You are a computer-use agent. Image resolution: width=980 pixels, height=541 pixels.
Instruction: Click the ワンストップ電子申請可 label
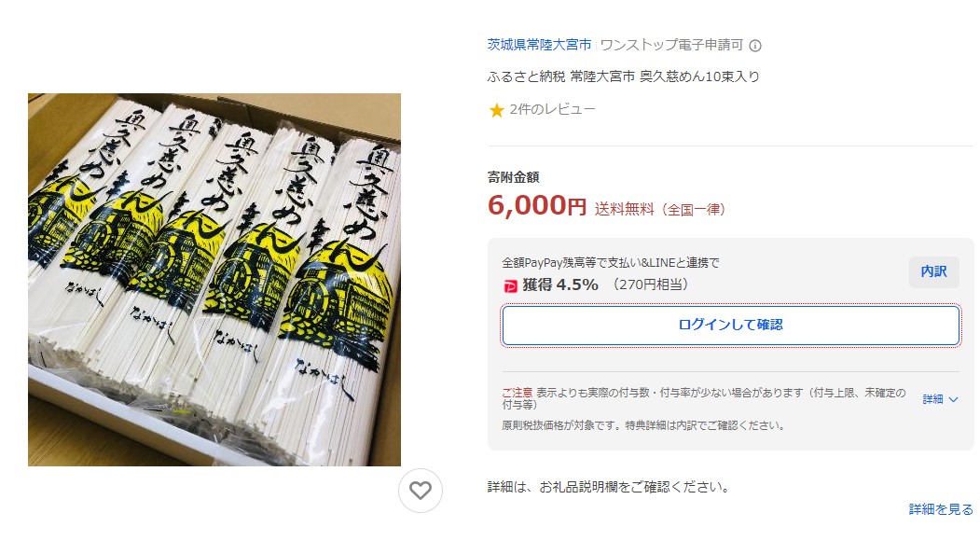(672, 45)
